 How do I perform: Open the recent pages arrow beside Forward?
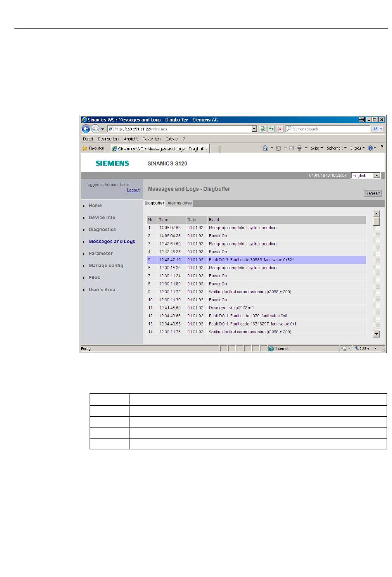coord(103,129)
